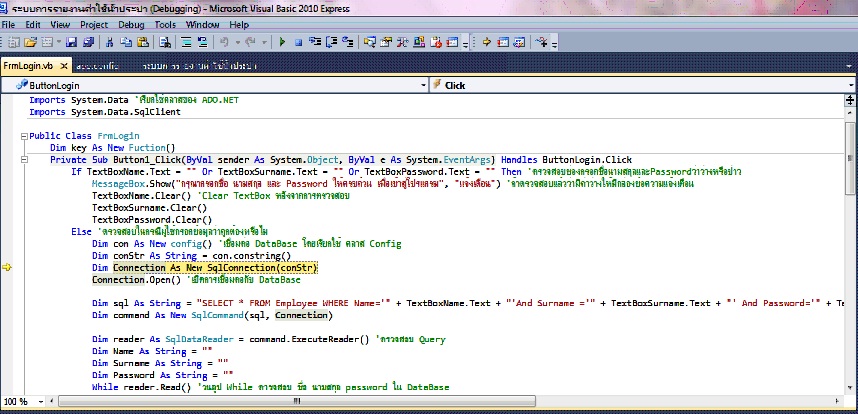This screenshot has width=858, height=414.
Task: Click the New Project toolbar icon
Action: pyautogui.click(x=14, y=42)
